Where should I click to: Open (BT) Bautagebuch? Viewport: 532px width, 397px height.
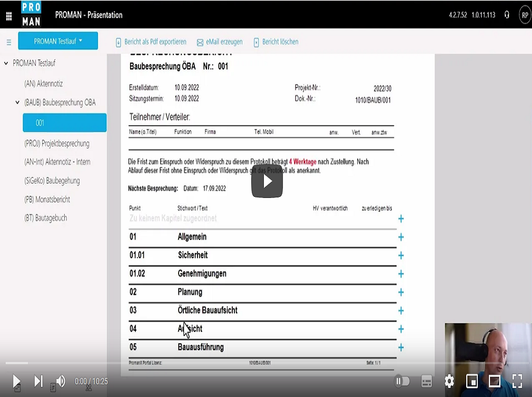45,218
